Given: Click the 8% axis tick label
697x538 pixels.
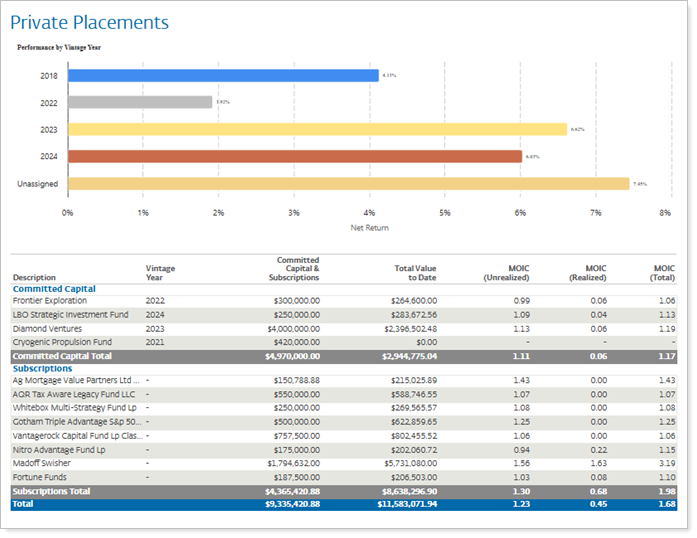Looking at the screenshot, I should 665,213.
